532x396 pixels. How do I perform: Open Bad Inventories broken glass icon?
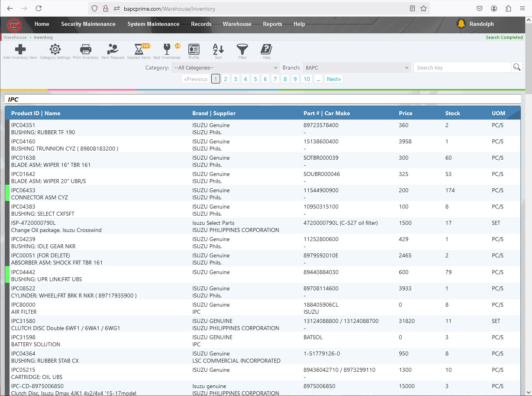(167, 50)
